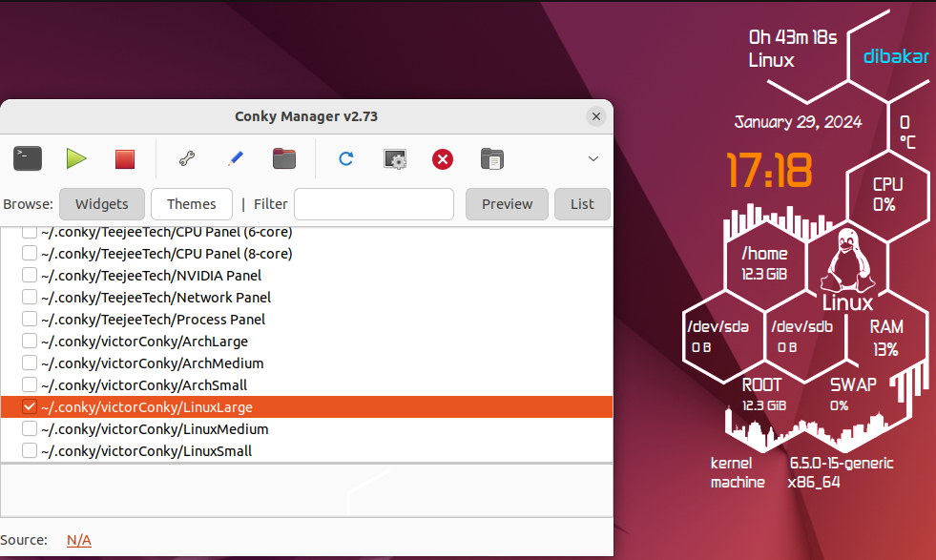Select row ~/.conky/victorConky/ArchSmall
The image size is (936, 560).
(307, 385)
